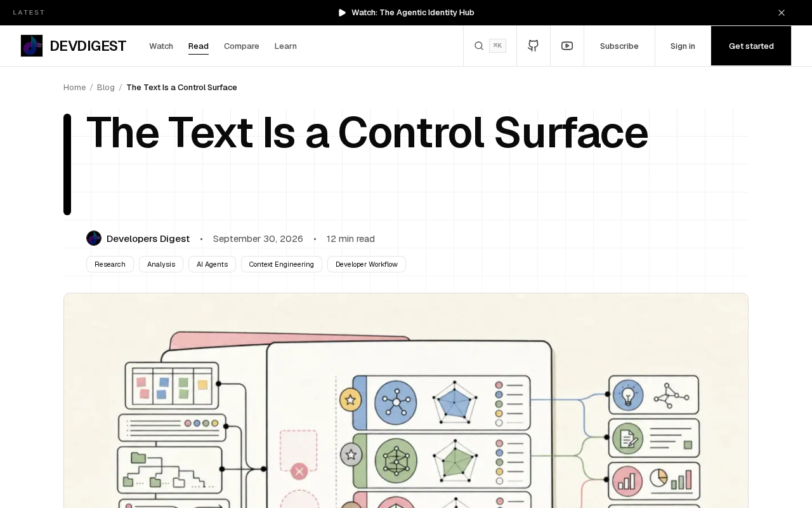Click the DevDigest logo icon

coord(32,46)
